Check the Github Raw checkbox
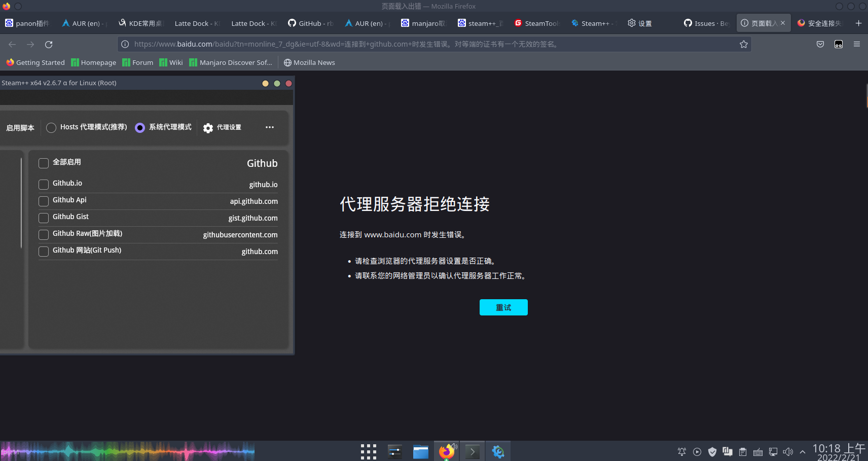This screenshot has width=868, height=461. [x=44, y=235]
